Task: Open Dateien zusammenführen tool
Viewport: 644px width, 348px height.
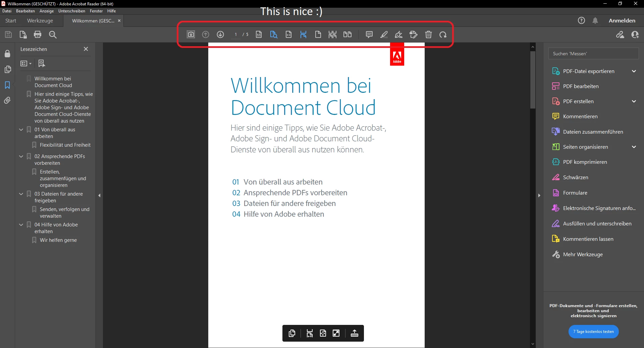Action: [594, 132]
